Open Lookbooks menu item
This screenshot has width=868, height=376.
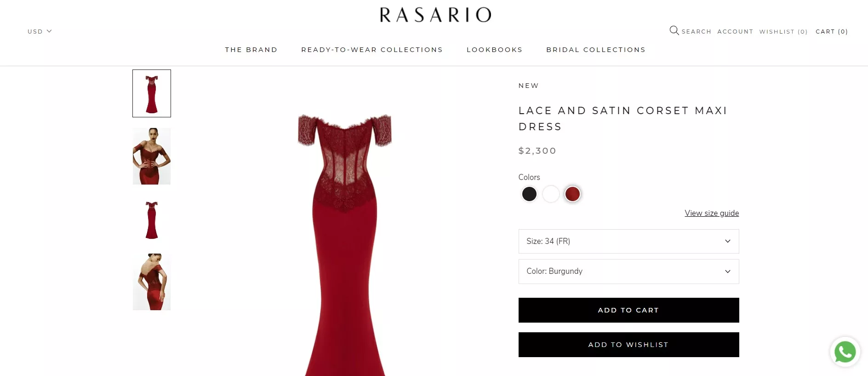tap(494, 50)
